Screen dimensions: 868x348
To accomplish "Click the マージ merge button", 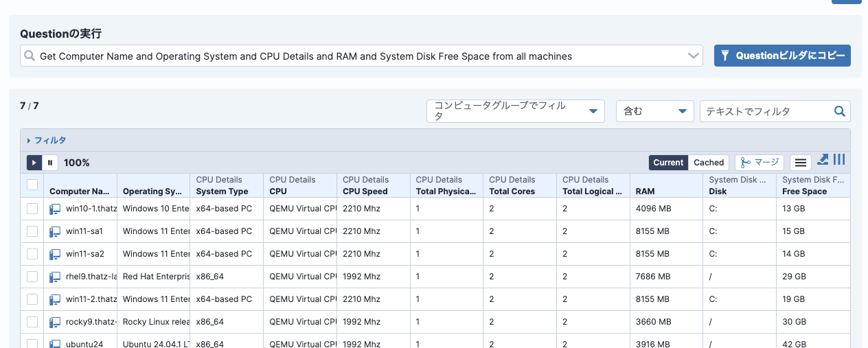I will [x=759, y=163].
